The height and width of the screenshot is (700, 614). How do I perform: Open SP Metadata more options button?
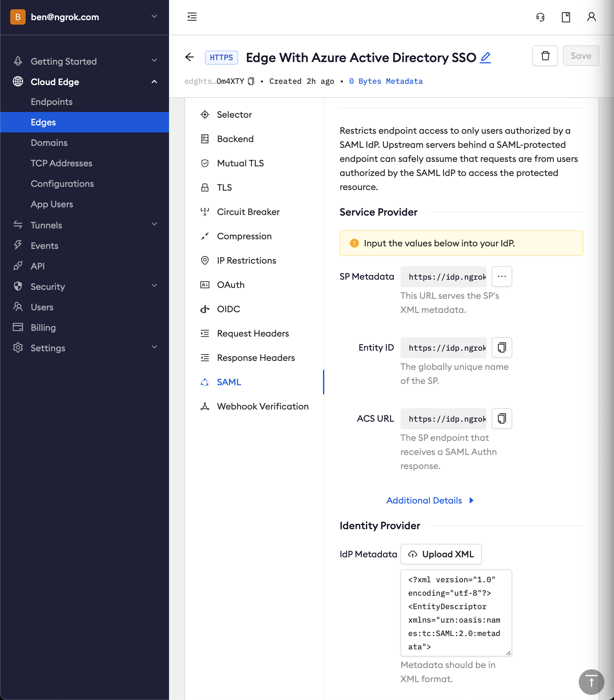(x=502, y=276)
